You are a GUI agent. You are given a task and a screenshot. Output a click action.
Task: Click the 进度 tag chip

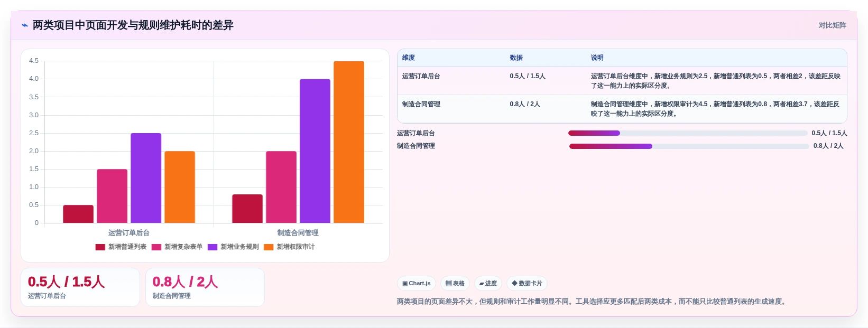488,284
